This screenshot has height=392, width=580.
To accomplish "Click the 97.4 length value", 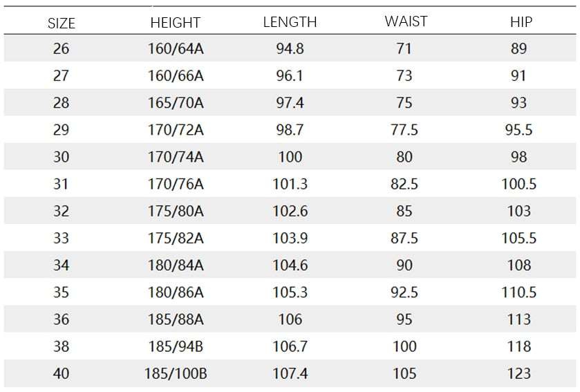I will (290, 103).
